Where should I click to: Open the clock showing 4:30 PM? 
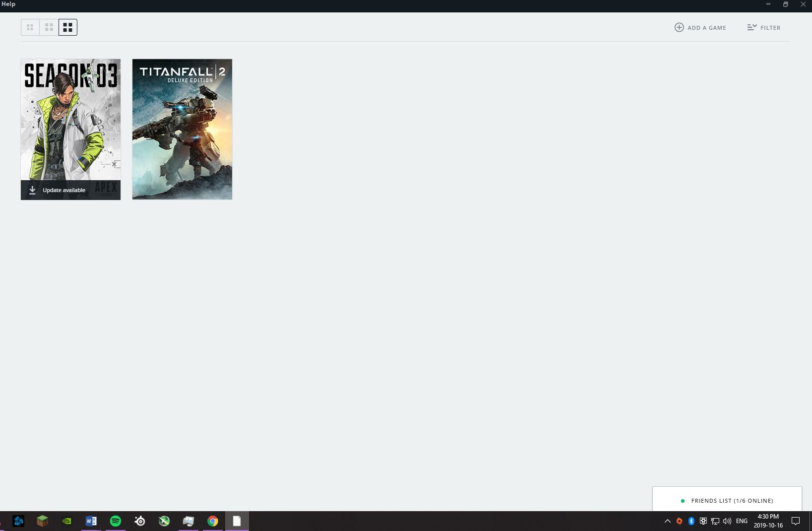768,521
